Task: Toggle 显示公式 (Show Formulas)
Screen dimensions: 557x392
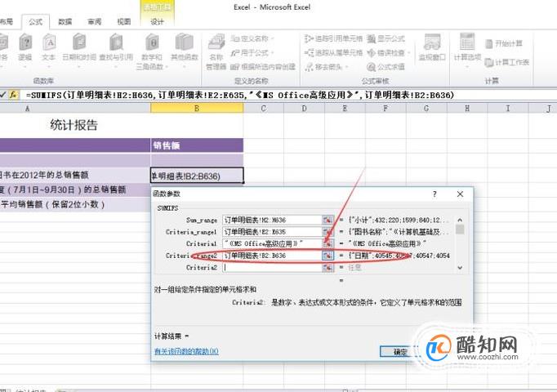Action: tap(386, 38)
